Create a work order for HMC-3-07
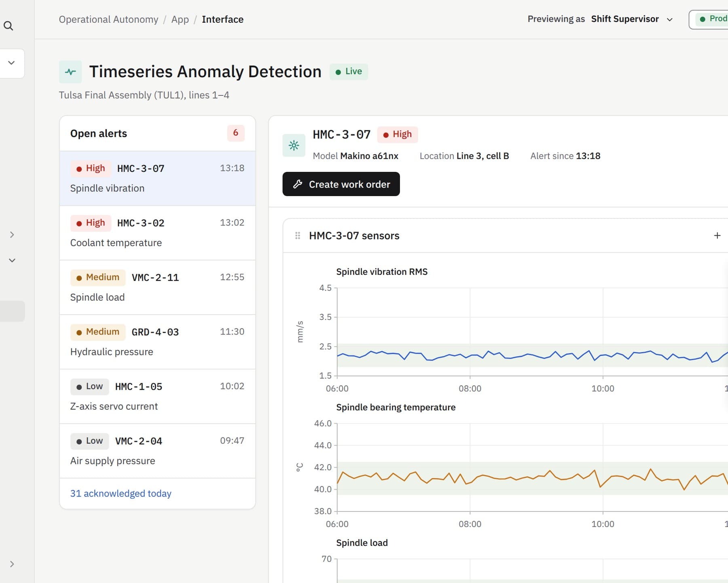The image size is (728, 583). tap(341, 184)
